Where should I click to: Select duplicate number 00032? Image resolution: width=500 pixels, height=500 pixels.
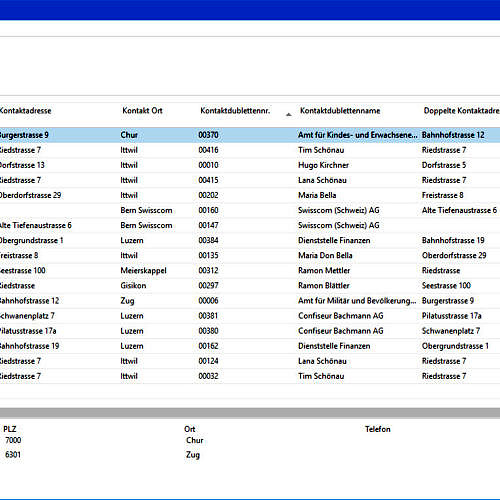coord(208,376)
